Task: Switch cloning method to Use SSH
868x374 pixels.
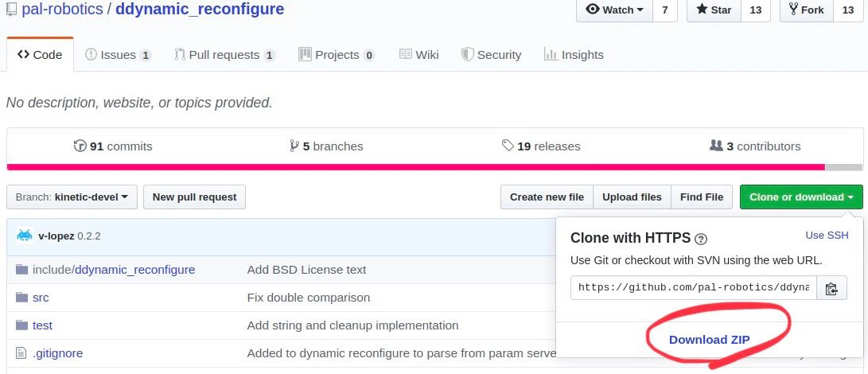Action: tap(827, 235)
